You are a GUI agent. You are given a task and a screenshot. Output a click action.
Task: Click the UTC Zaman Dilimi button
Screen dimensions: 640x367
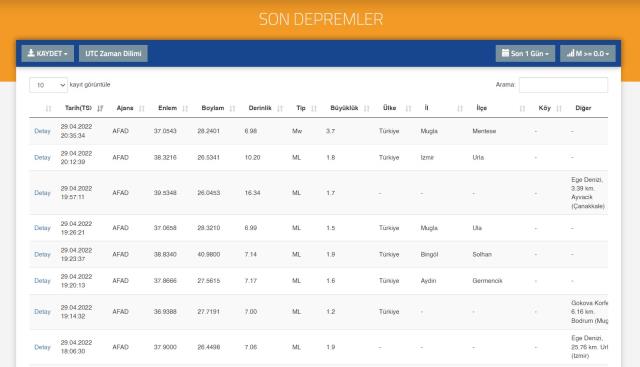point(113,53)
